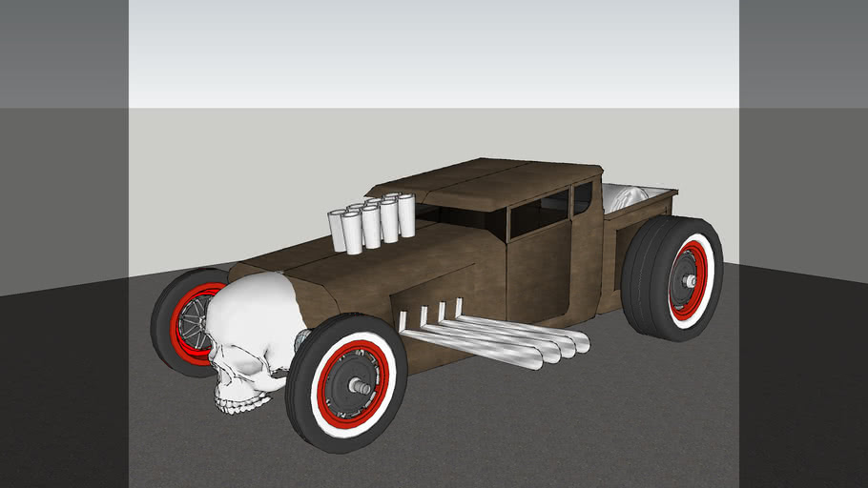This screenshot has width=868, height=488.
Task: Click the chrome side exhaust pipes
Action: (496, 338)
